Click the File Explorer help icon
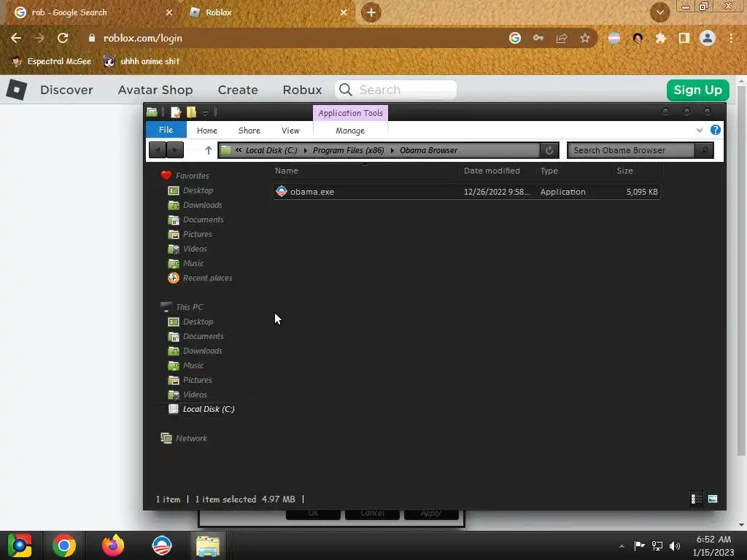This screenshot has height=560, width=747. click(x=715, y=130)
